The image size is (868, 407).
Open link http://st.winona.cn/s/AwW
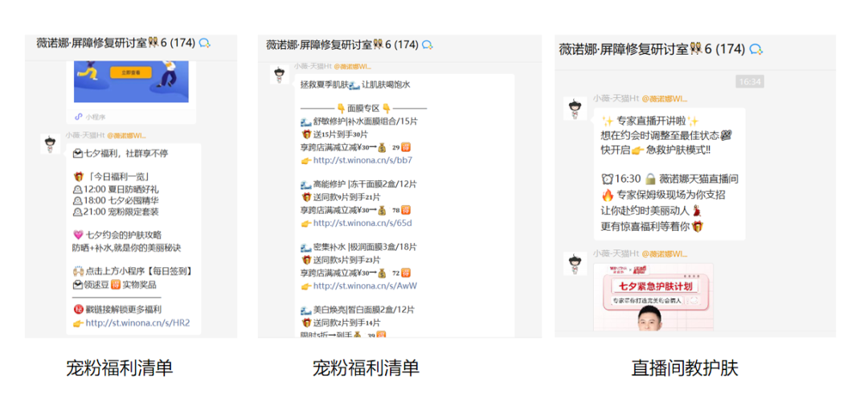365,286
